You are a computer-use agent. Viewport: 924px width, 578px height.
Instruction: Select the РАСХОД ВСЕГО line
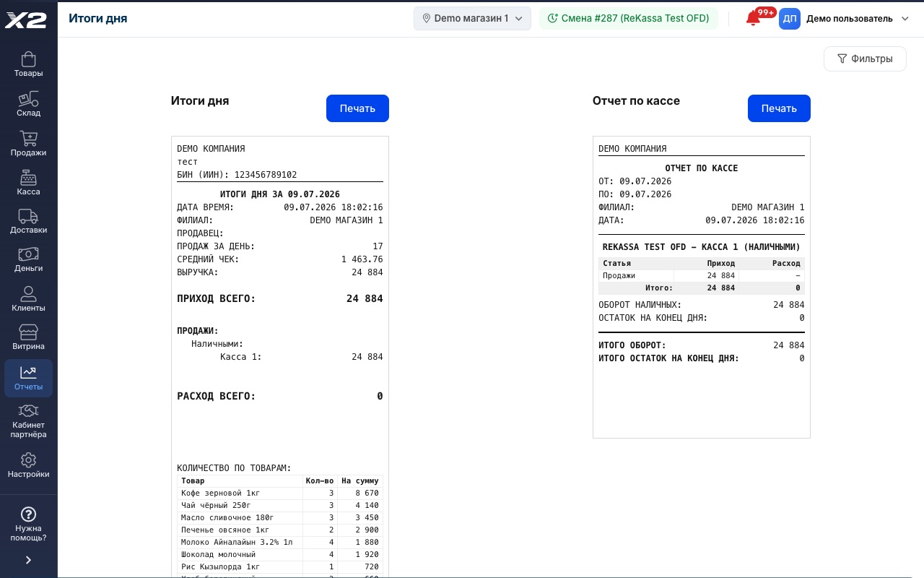tap(280, 396)
